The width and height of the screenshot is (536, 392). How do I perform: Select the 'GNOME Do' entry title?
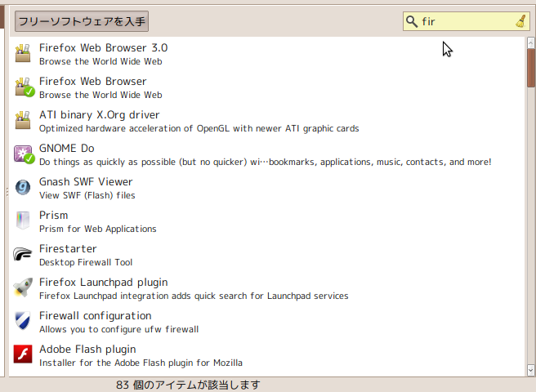pos(67,148)
